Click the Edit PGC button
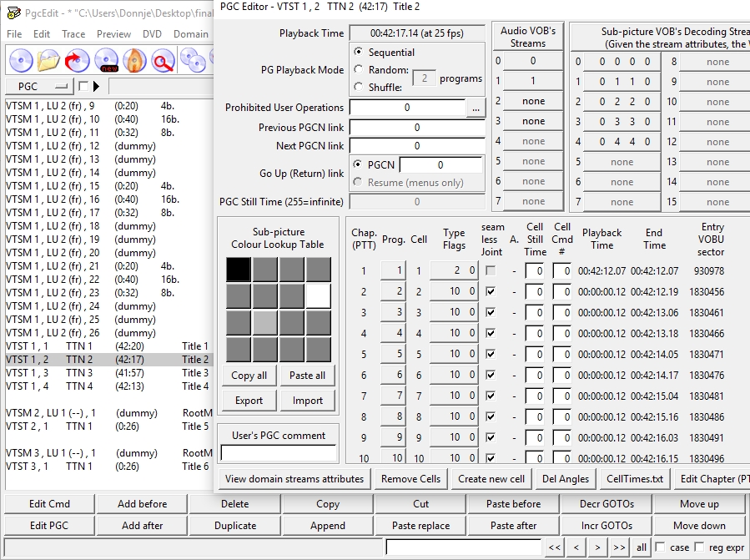 [49, 526]
